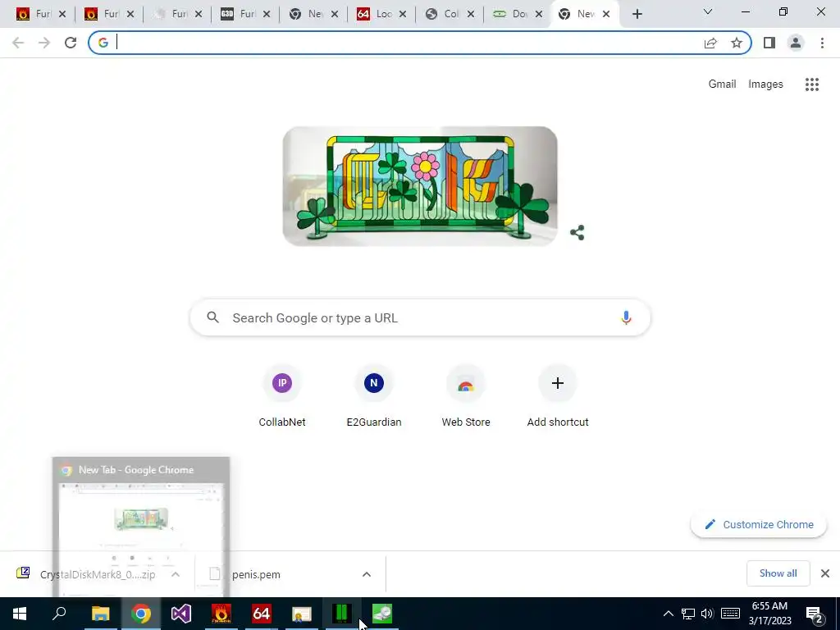Reload the current page

(x=71, y=43)
